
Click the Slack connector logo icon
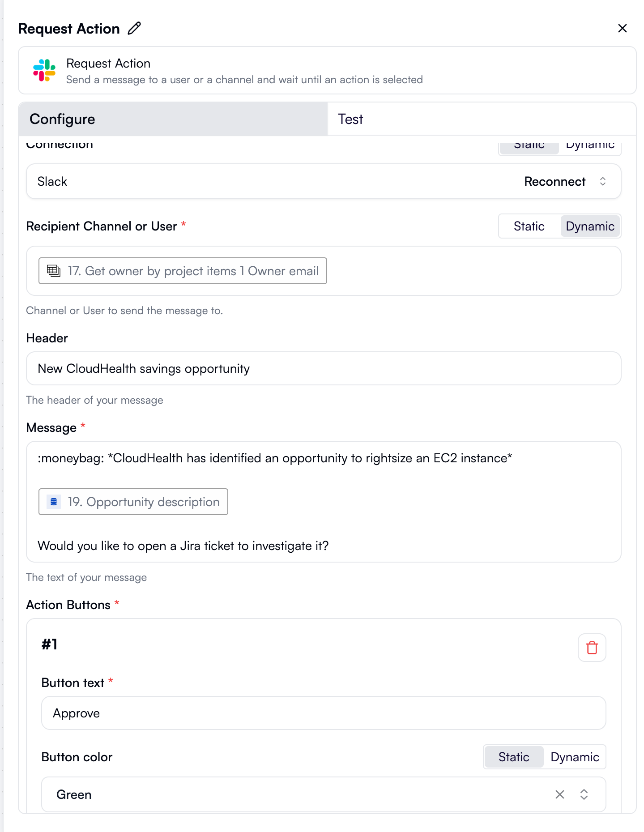coord(44,70)
